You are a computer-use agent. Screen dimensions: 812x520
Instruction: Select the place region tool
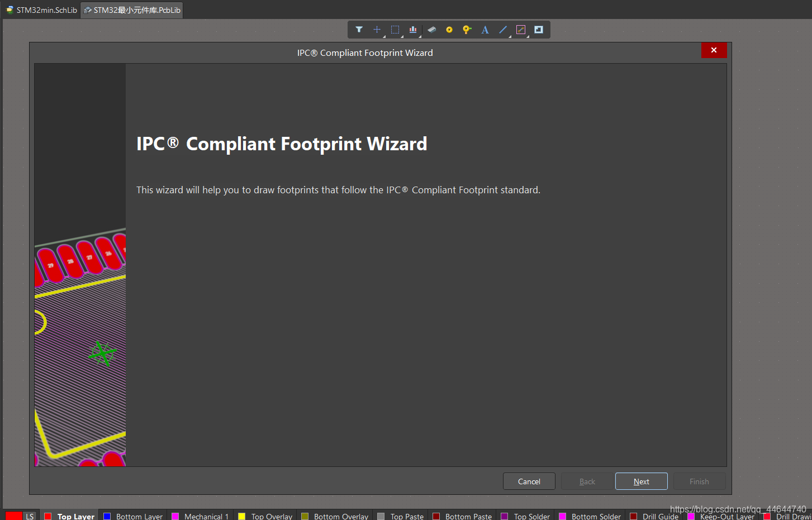[x=539, y=30]
